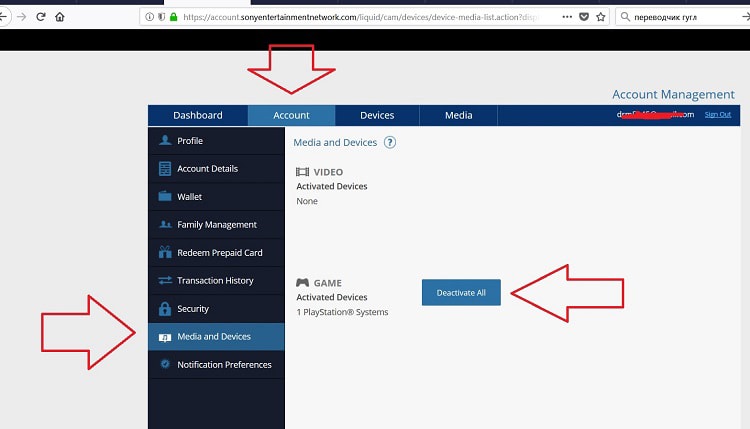The width and height of the screenshot is (750, 429).
Task: Open Profile in the sidebar
Action: click(x=216, y=141)
